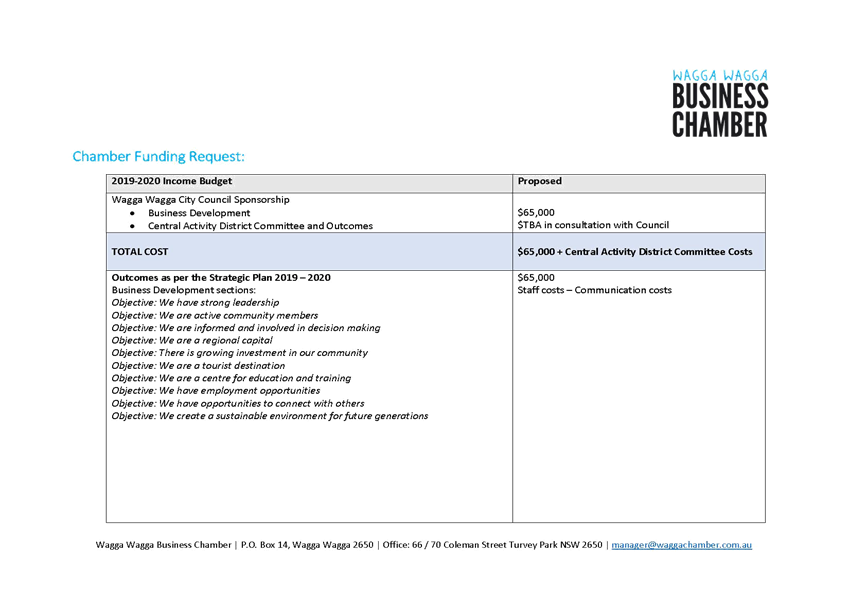
Task: Select 'Objective: We have employment opportunities'
Action: click(216, 391)
